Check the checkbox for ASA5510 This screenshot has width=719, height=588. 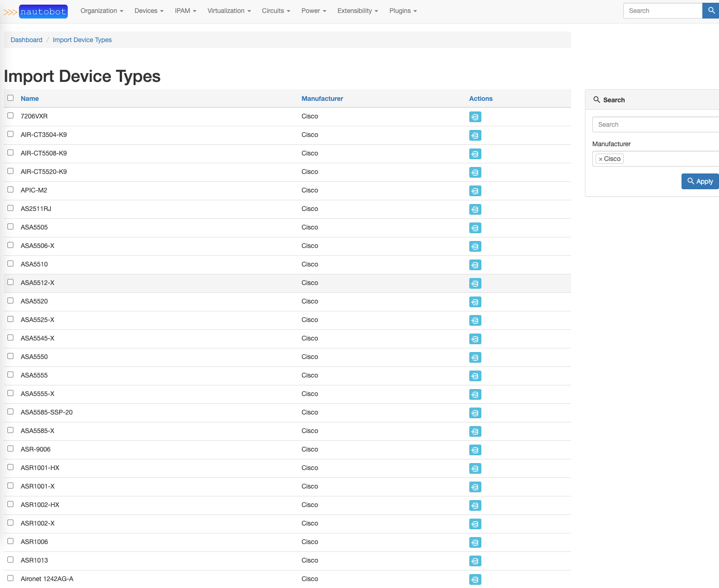point(10,263)
